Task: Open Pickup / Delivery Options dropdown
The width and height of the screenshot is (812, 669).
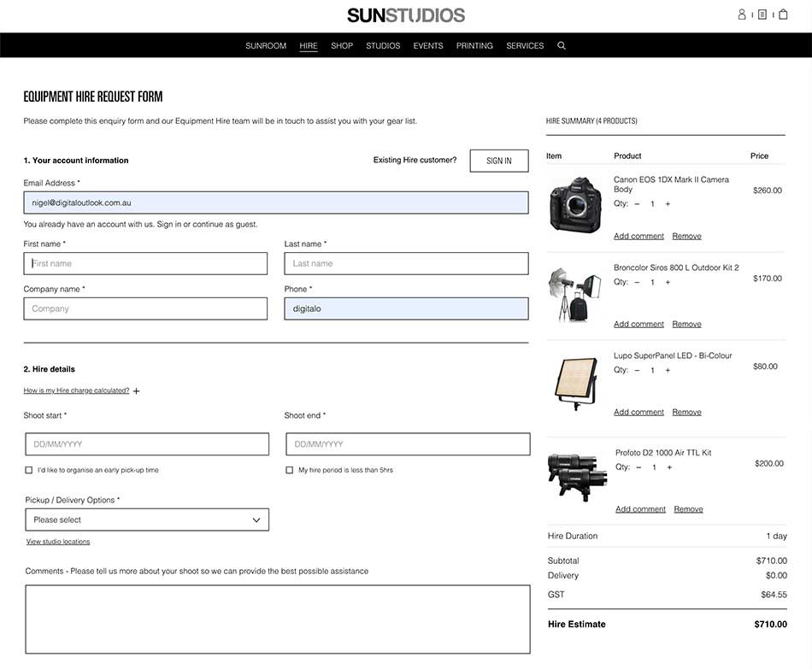Action: tap(147, 519)
